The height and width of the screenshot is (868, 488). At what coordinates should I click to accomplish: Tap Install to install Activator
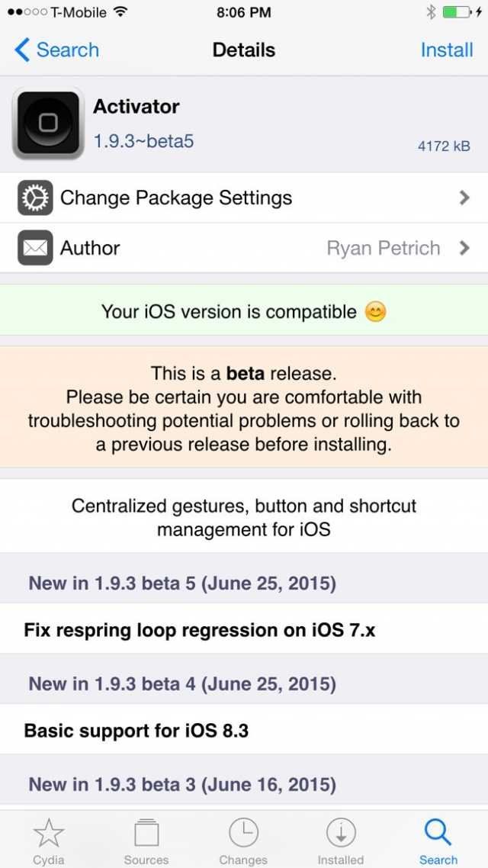point(448,50)
